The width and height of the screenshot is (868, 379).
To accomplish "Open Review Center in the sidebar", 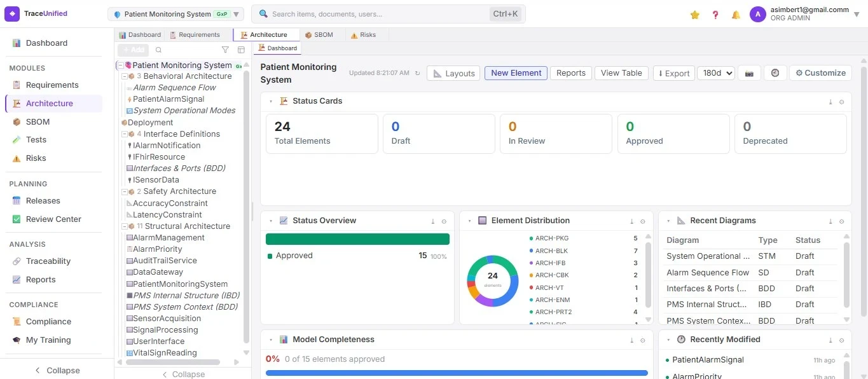I will [53, 219].
